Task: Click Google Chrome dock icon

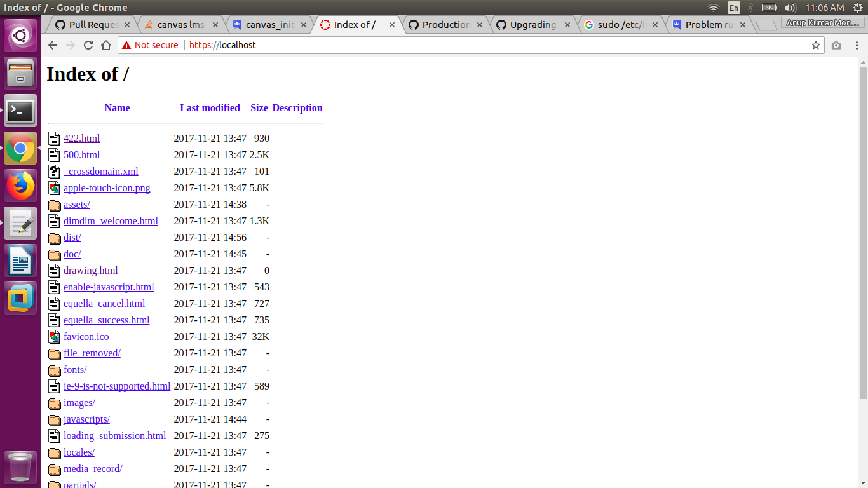Action: [x=20, y=149]
